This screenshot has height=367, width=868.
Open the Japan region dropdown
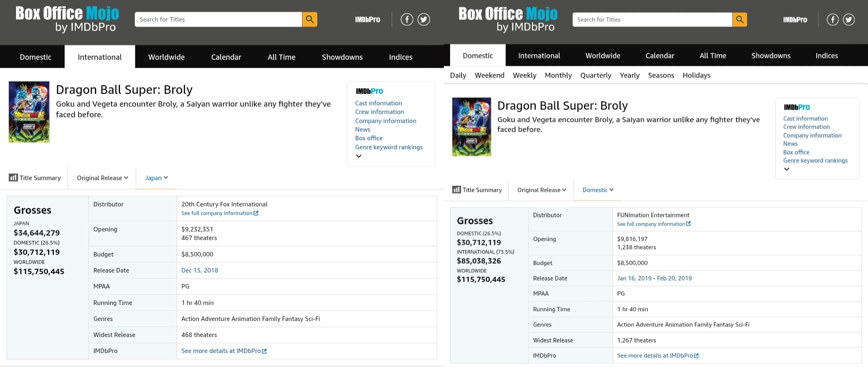[x=156, y=178]
